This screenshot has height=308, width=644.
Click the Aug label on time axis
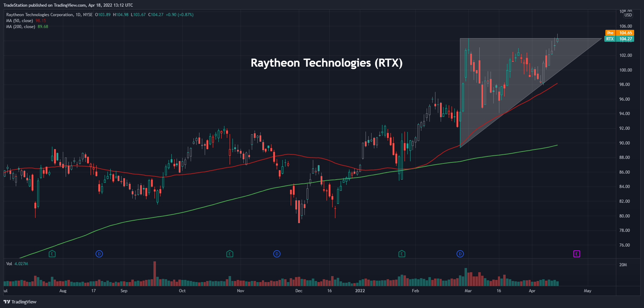pyautogui.click(x=63, y=291)
